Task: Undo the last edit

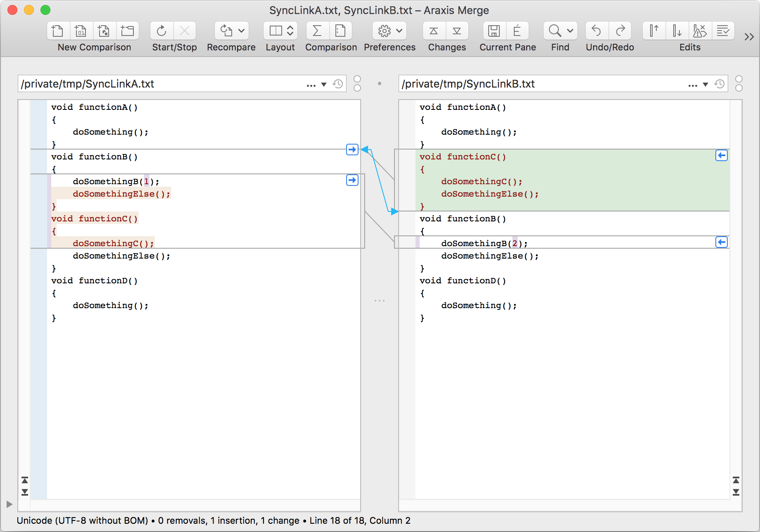Action: pyautogui.click(x=596, y=31)
